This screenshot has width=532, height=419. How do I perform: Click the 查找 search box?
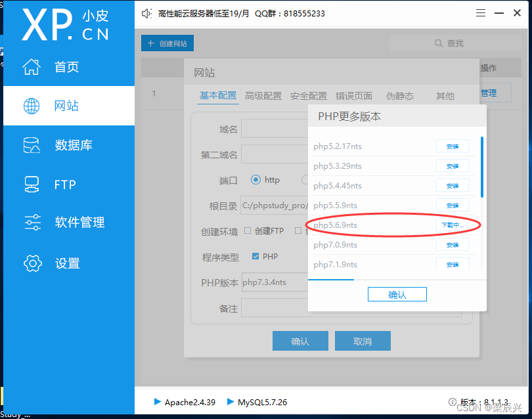click(x=455, y=43)
